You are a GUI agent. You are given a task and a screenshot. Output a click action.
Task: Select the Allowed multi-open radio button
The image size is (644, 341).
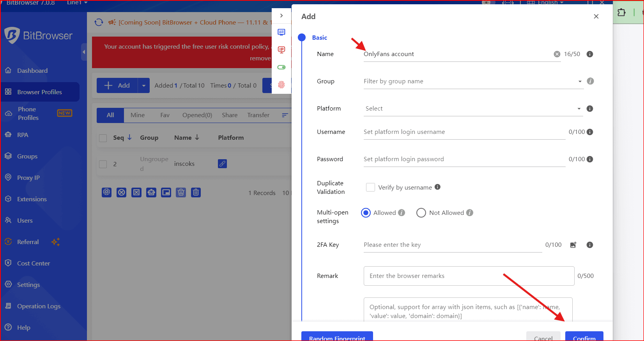pos(366,213)
